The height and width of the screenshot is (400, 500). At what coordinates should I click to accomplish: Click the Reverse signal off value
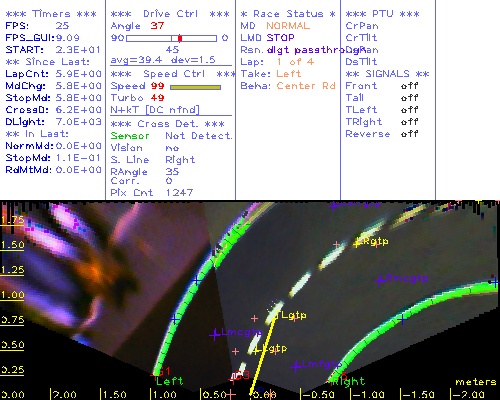tap(409, 134)
